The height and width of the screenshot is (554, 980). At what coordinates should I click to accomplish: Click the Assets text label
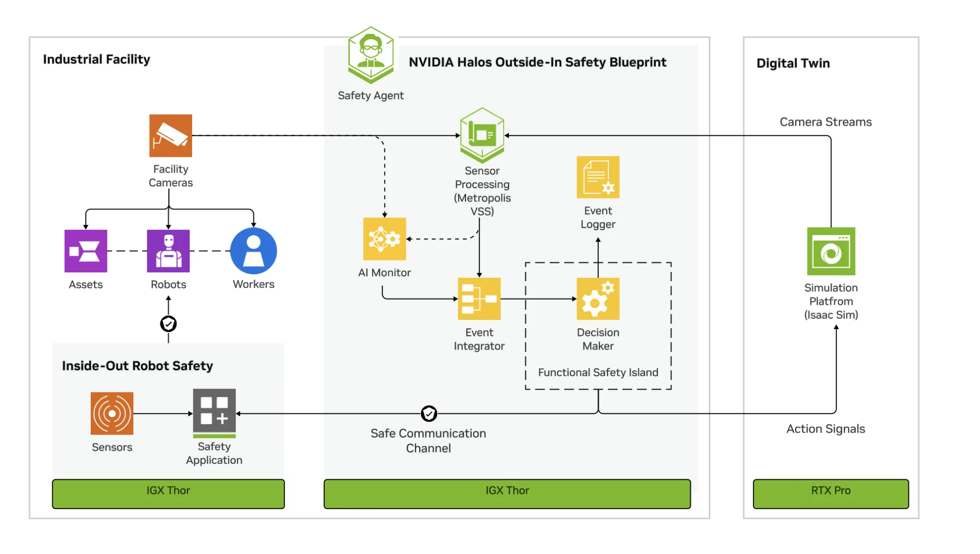tap(86, 285)
